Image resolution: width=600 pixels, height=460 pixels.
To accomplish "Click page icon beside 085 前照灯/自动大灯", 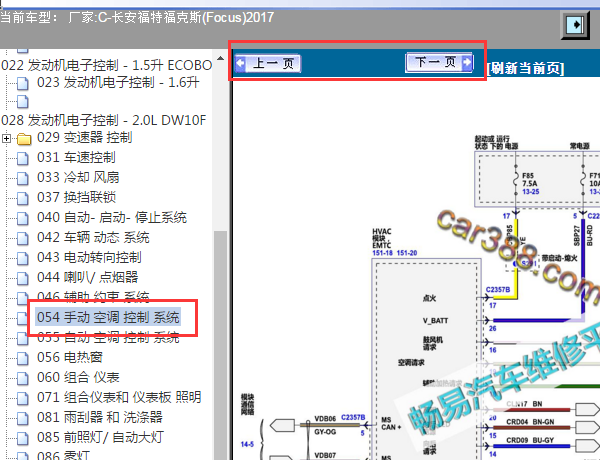I will (x=23, y=438).
